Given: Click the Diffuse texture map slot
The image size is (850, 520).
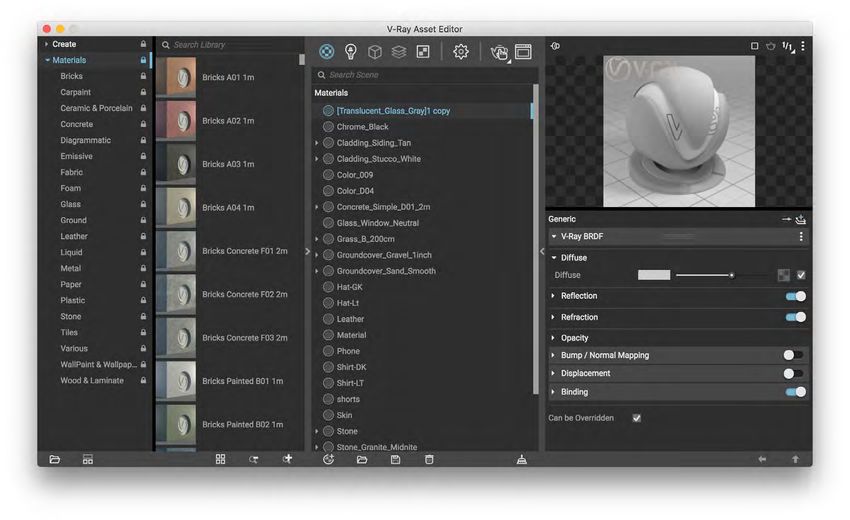Looking at the screenshot, I should pos(784,275).
